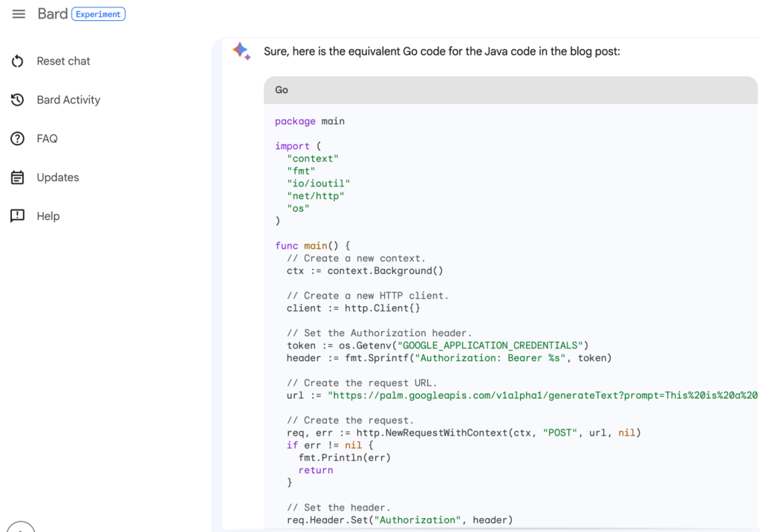Open Bard Activity from the sidebar
Image resolution: width=760 pixels, height=532 pixels.
pos(68,100)
